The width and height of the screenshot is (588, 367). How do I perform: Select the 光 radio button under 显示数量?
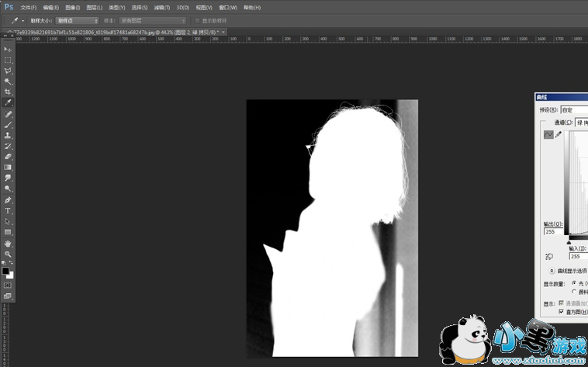point(573,283)
